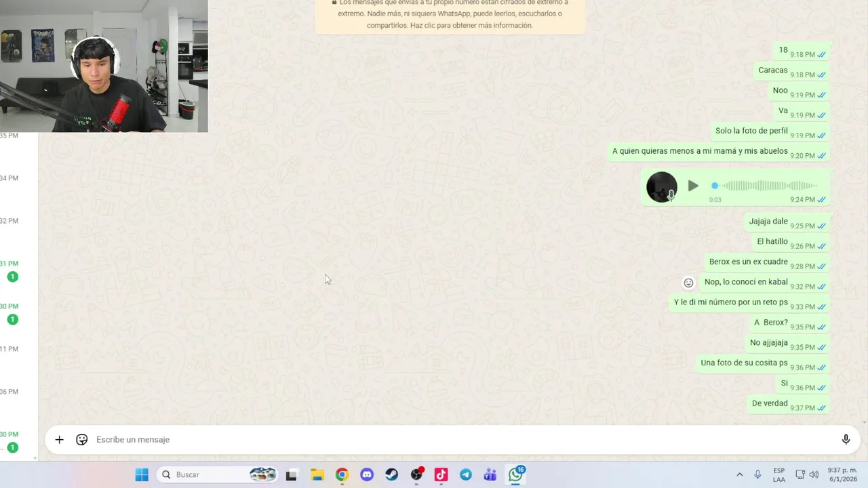Open the Windows Start menu
Screen dimensions: 868x488
(142, 474)
